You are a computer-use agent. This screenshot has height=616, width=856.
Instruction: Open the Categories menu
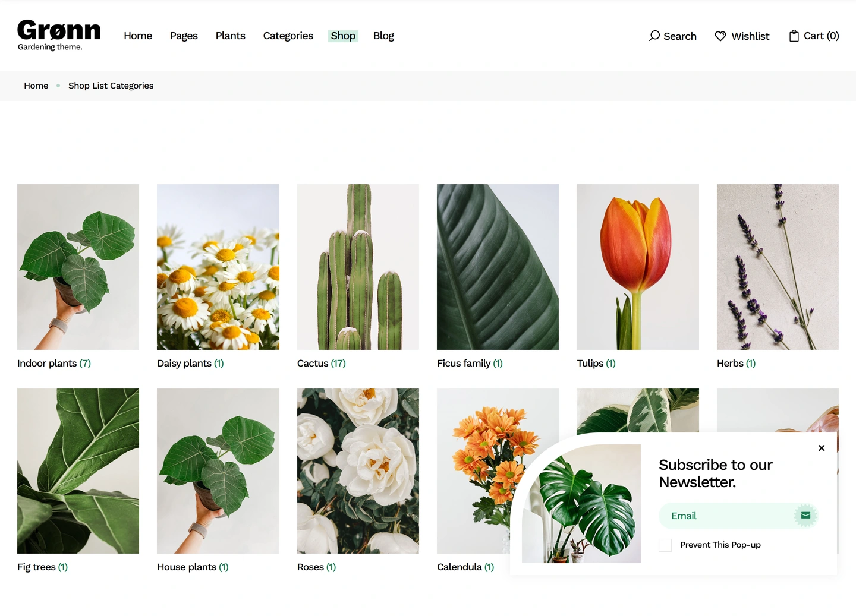pyautogui.click(x=288, y=36)
